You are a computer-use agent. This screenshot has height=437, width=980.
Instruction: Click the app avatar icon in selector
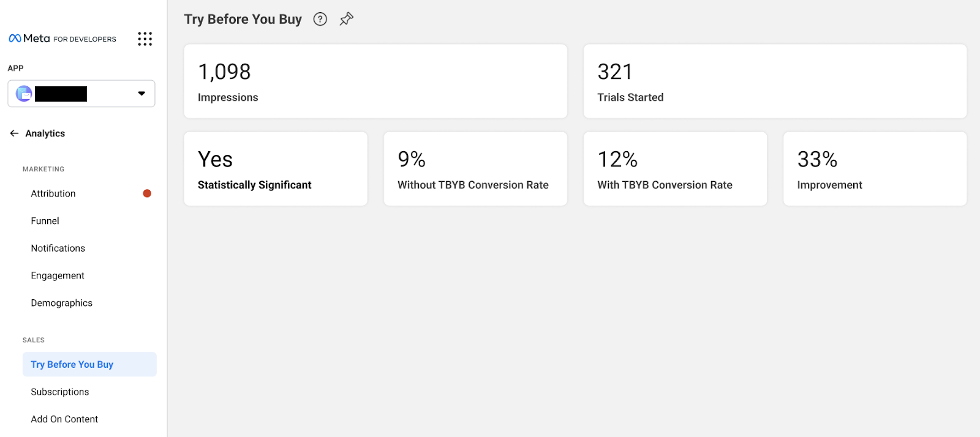coord(24,94)
